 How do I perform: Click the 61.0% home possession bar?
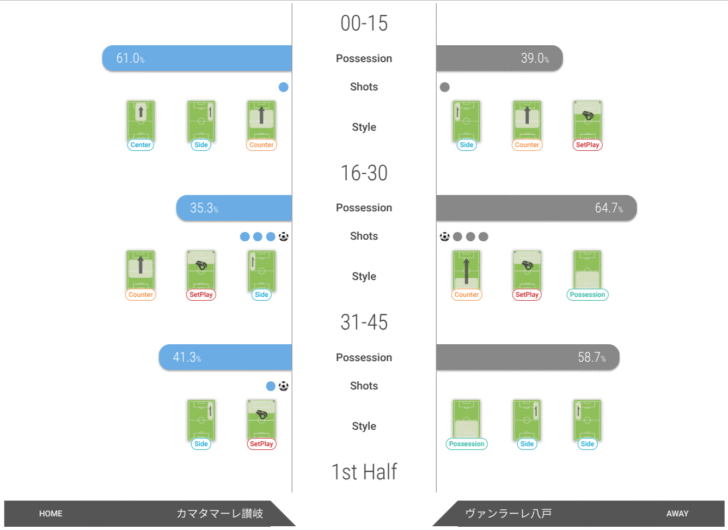tap(197, 58)
